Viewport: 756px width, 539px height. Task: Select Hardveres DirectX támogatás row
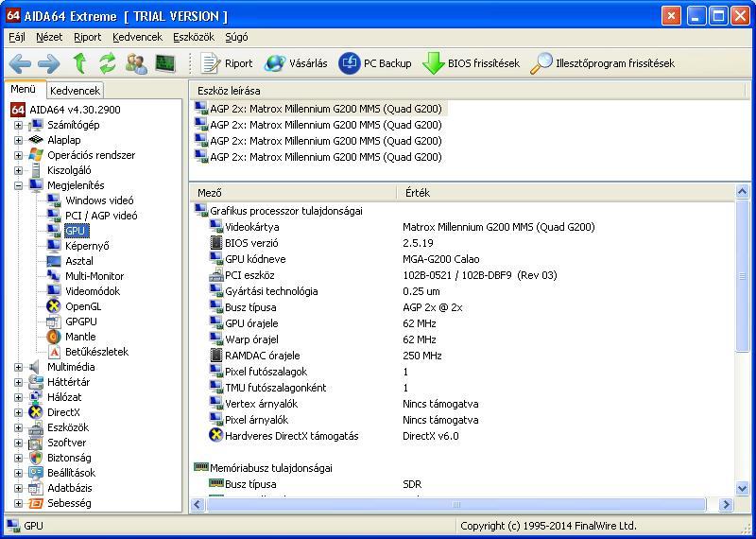[x=463, y=436]
